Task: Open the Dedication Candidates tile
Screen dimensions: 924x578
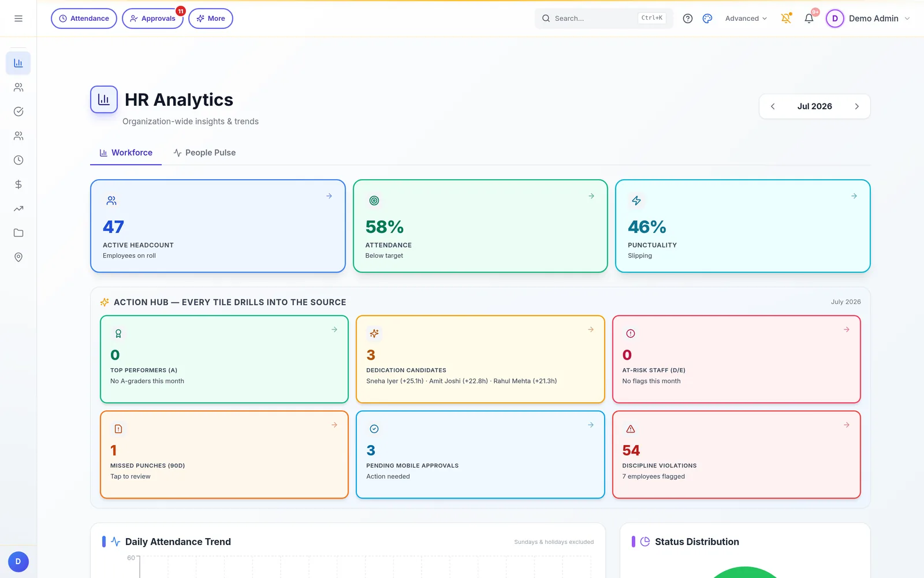Action: [480, 359]
